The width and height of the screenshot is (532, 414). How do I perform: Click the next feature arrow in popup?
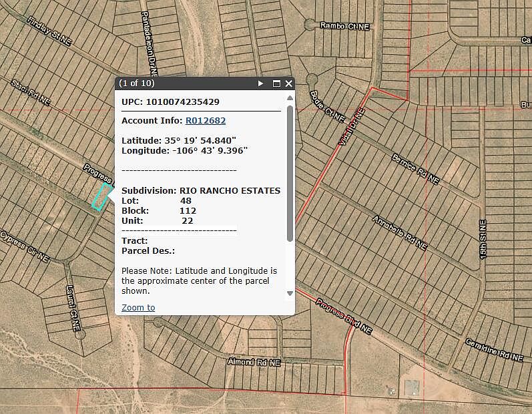click(x=261, y=83)
